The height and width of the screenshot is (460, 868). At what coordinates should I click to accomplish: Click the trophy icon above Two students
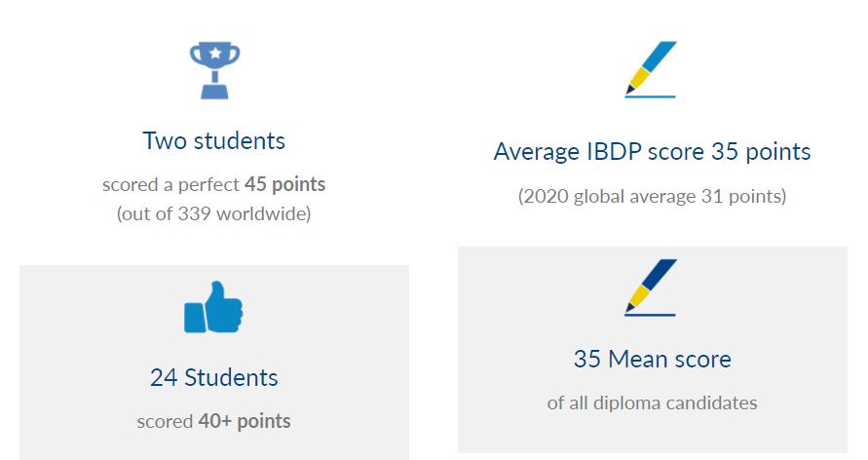pos(214,70)
